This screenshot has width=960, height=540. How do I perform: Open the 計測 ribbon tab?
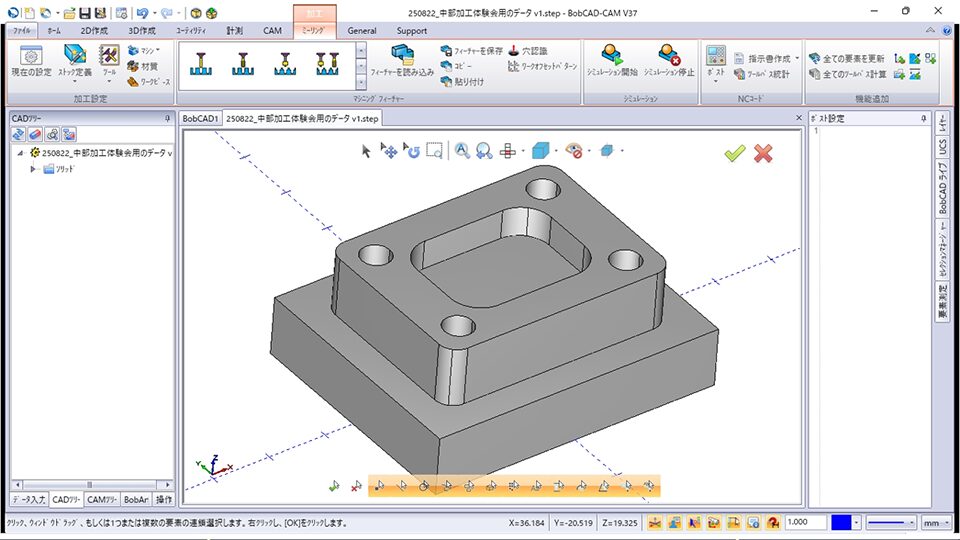(x=234, y=30)
